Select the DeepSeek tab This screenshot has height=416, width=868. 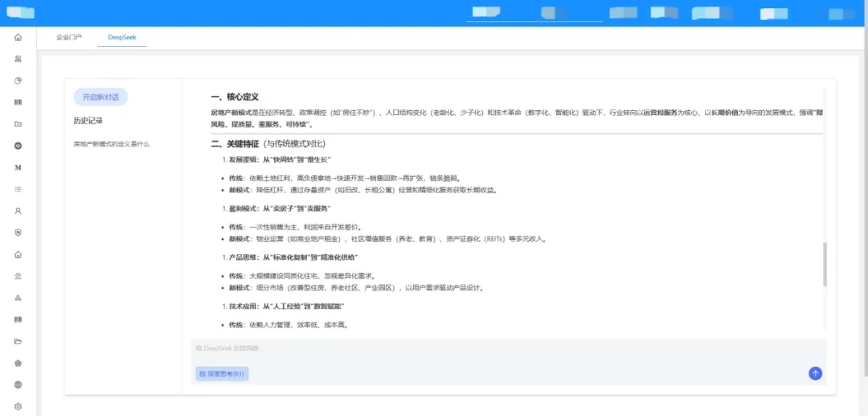(x=122, y=38)
